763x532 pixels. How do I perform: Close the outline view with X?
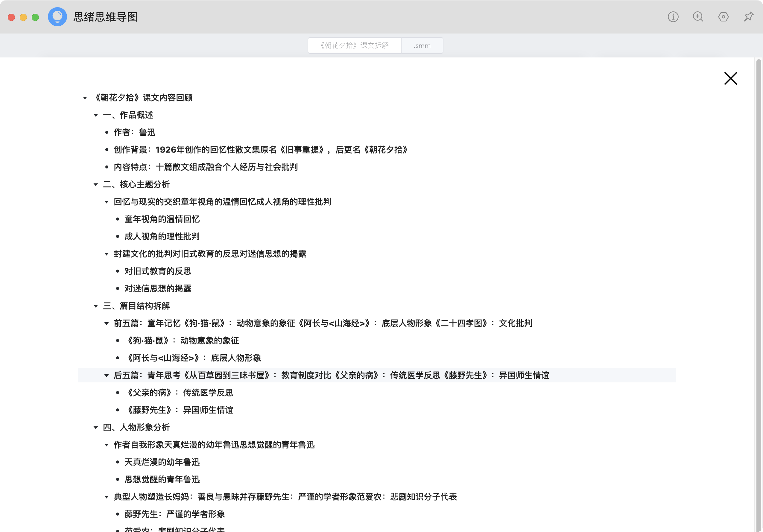730,78
